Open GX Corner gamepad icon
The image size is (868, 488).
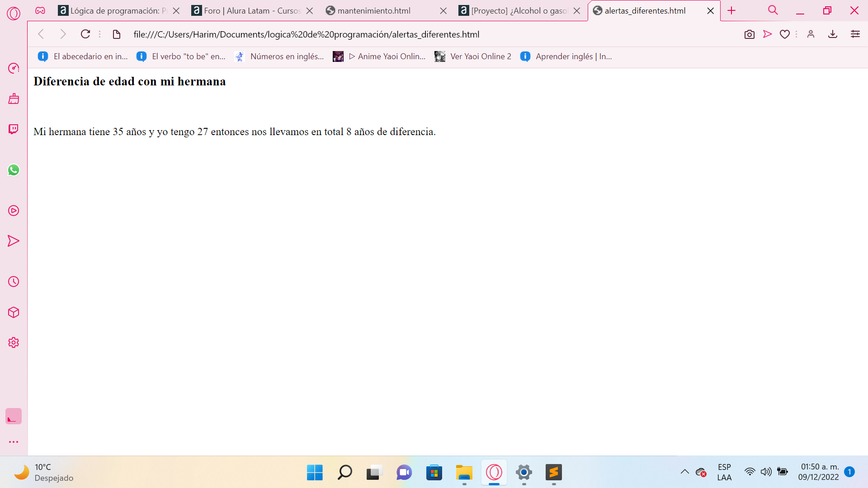tap(40, 10)
